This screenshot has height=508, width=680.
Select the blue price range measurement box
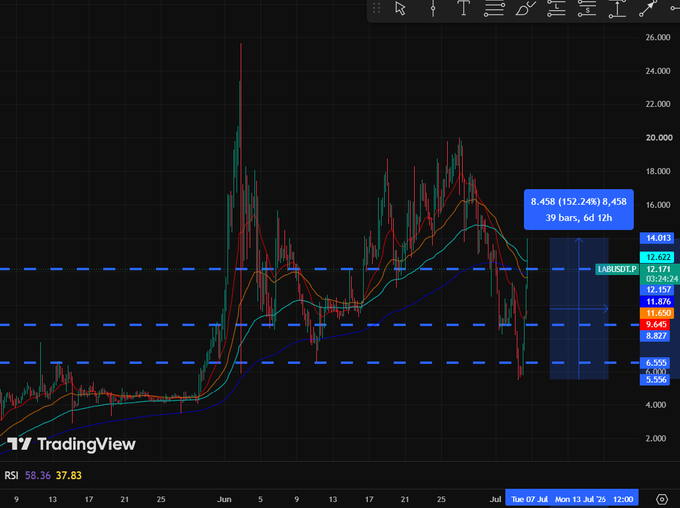pos(579,309)
